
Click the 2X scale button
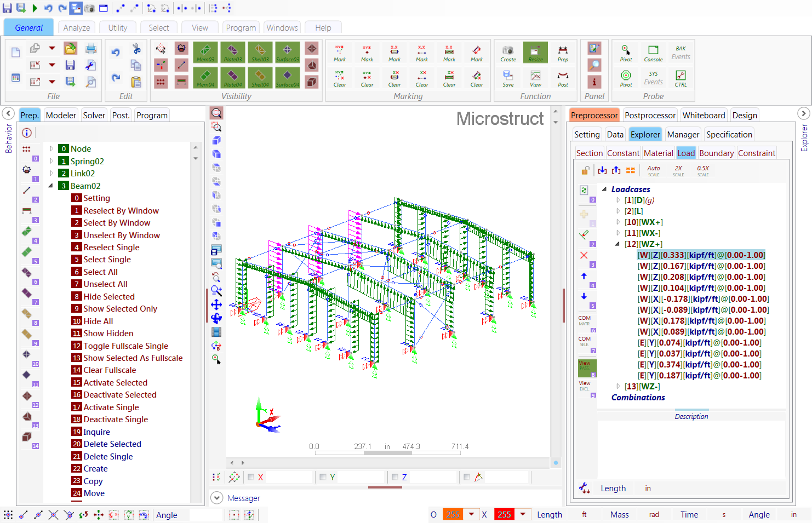(x=678, y=171)
